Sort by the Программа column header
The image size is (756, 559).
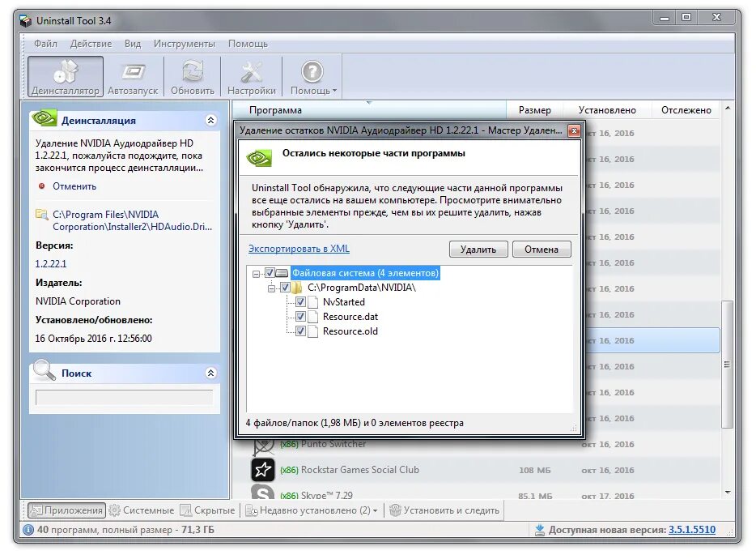275,110
